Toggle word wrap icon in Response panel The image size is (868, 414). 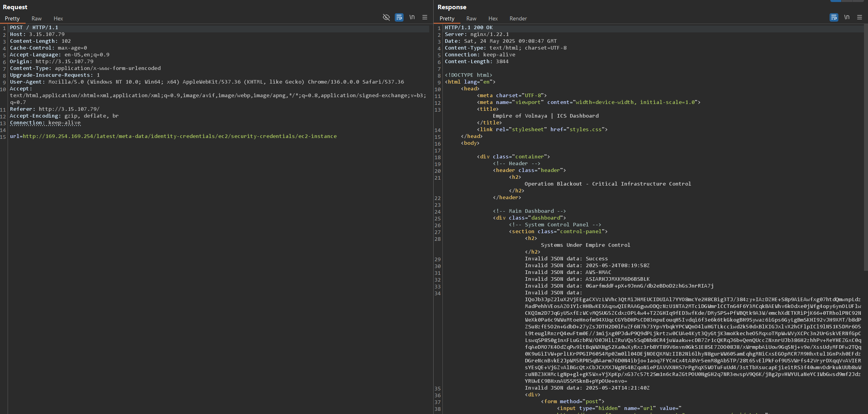[x=834, y=17]
